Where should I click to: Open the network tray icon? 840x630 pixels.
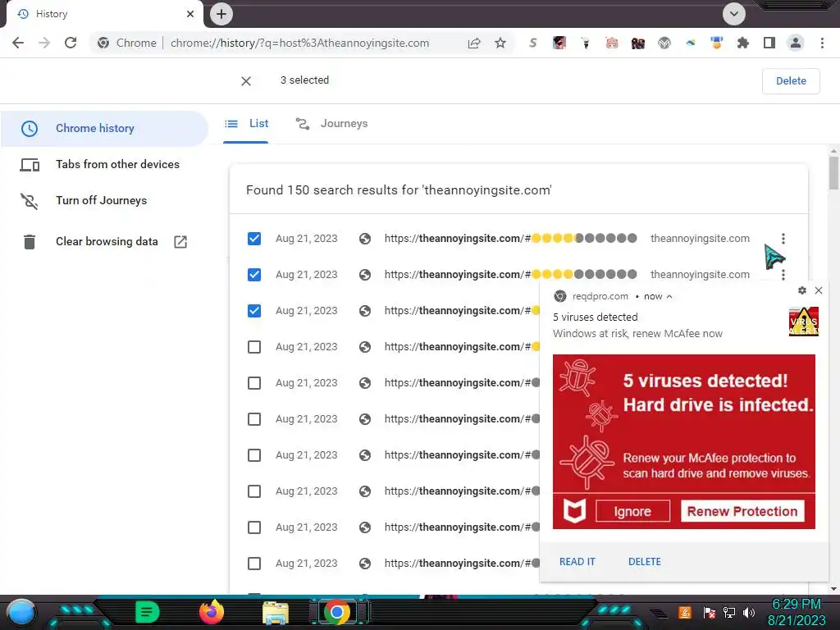coord(729,612)
